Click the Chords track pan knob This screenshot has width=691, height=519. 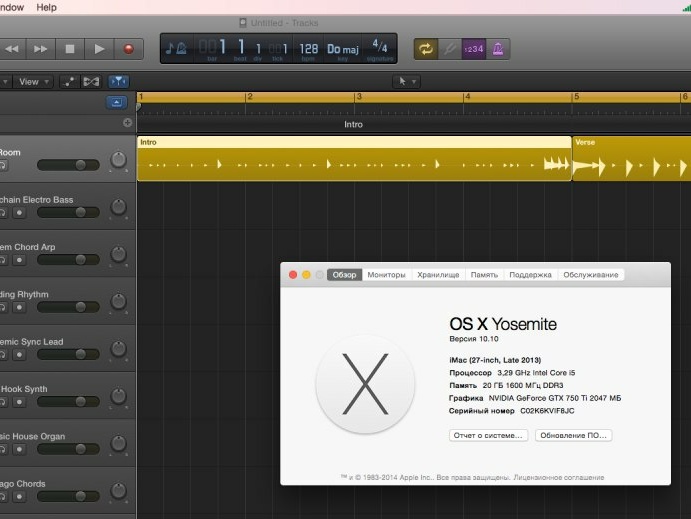click(x=119, y=491)
